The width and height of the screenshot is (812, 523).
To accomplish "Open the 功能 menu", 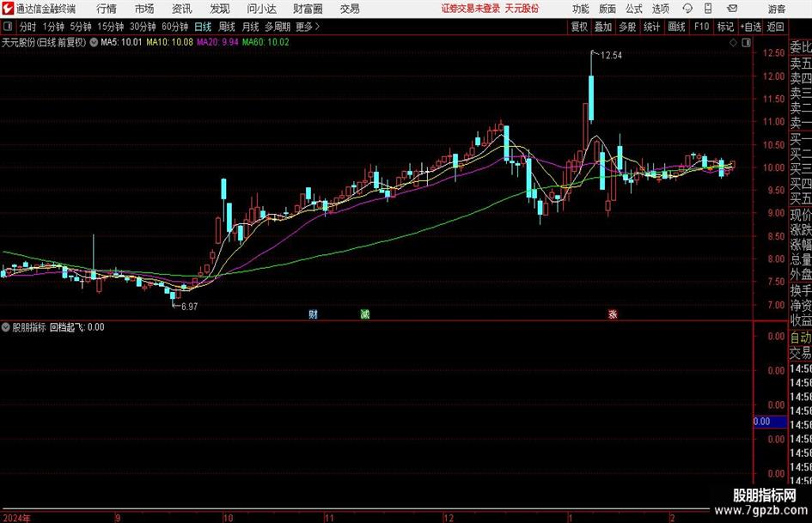I will click(x=581, y=9).
